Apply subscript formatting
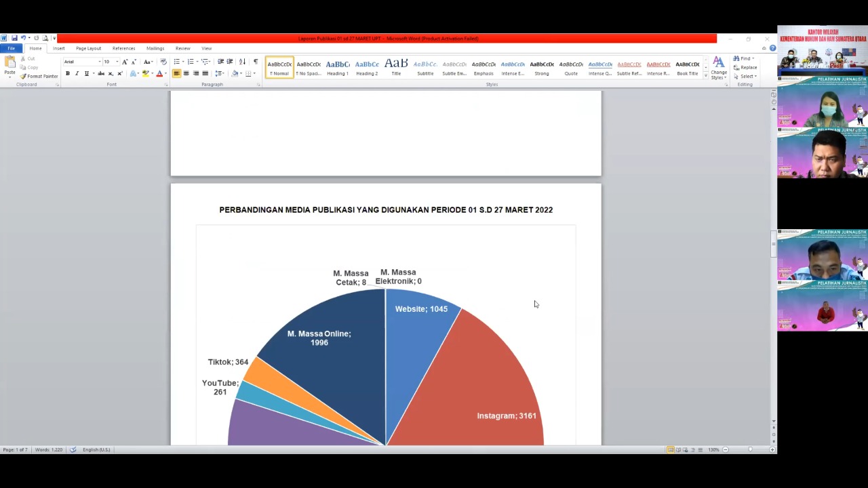868x488 pixels. pos(111,73)
